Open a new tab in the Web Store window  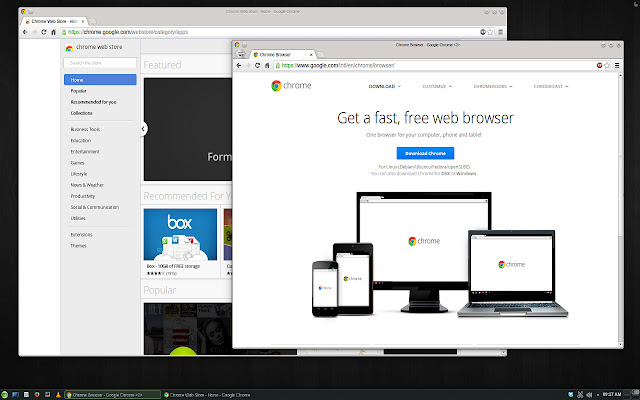[x=92, y=21]
